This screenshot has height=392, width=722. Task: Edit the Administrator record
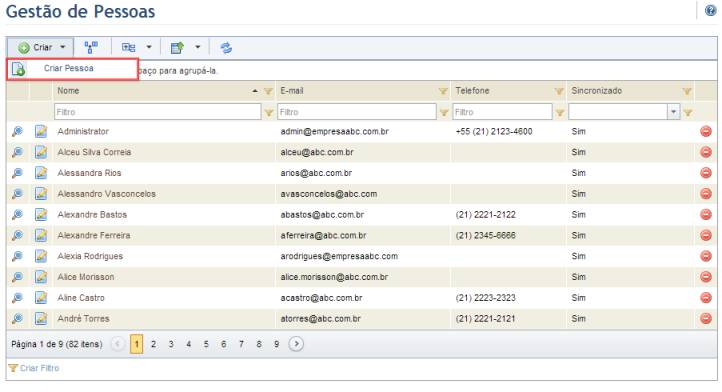[41, 132]
